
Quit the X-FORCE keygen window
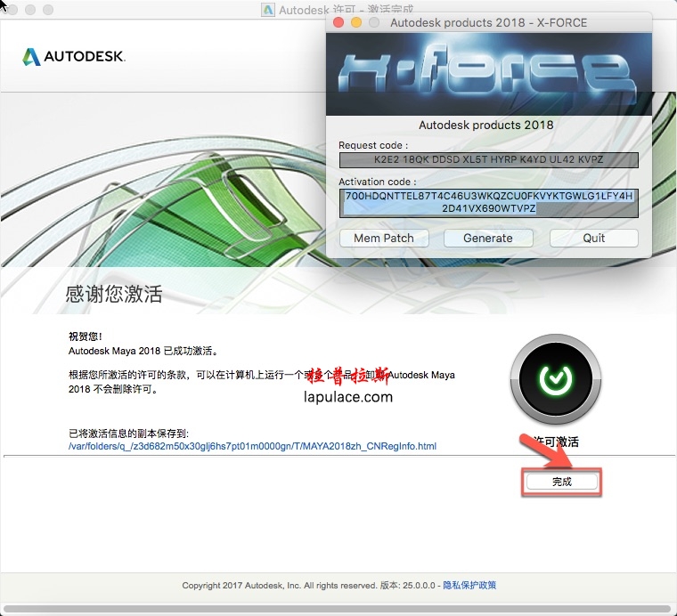point(593,238)
